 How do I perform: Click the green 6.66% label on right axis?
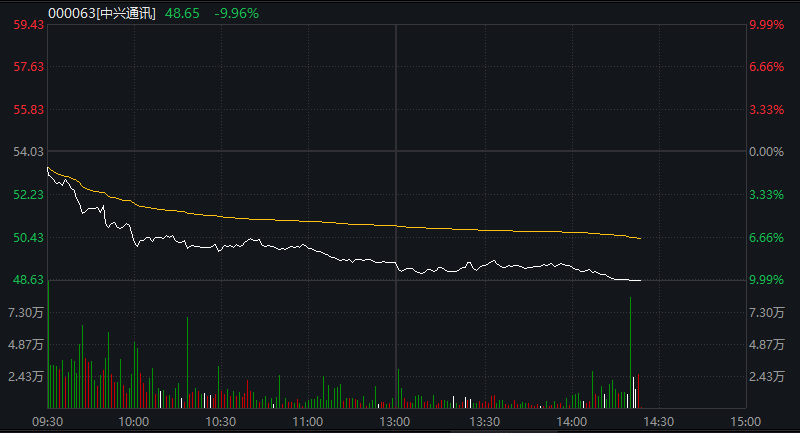(x=766, y=238)
